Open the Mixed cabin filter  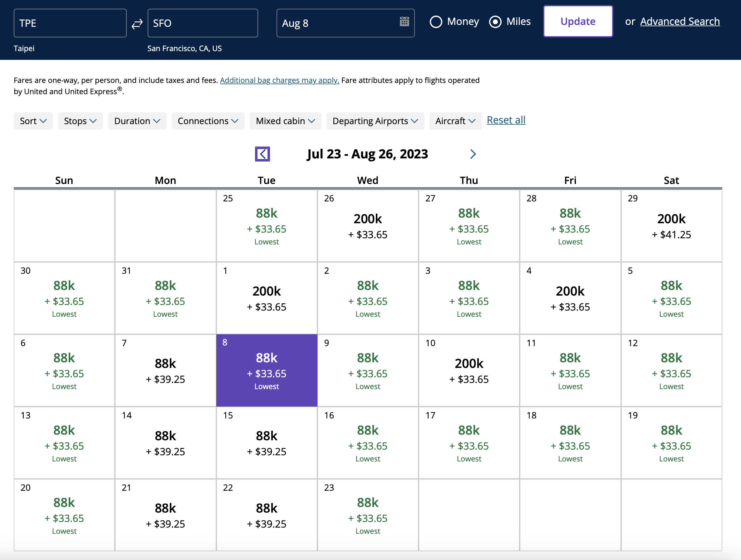click(285, 121)
